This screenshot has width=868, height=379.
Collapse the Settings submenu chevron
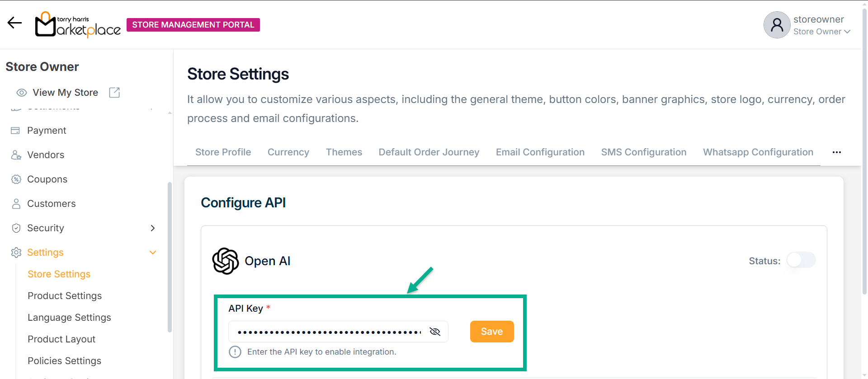153,253
